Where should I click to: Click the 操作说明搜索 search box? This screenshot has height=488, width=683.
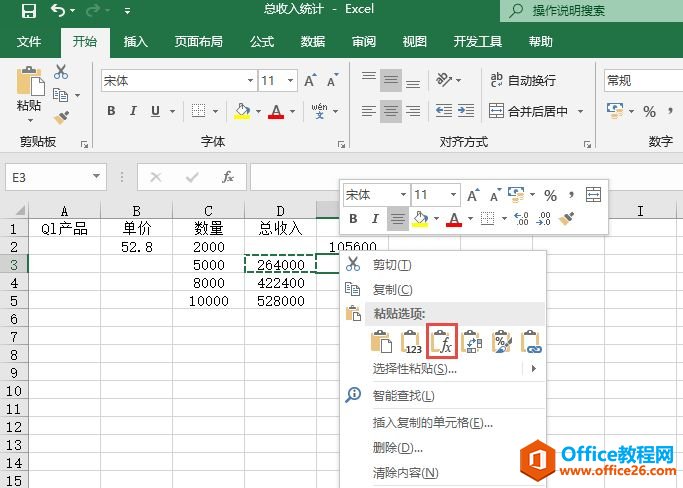pyautogui.click(x=592, y=10)
